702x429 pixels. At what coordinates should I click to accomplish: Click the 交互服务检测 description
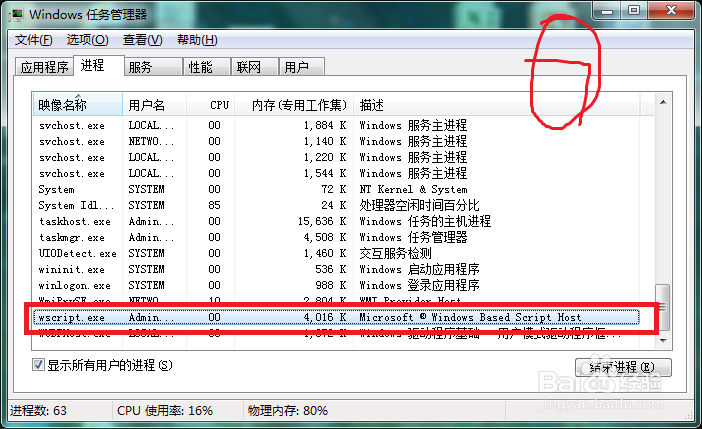(395, 253)
